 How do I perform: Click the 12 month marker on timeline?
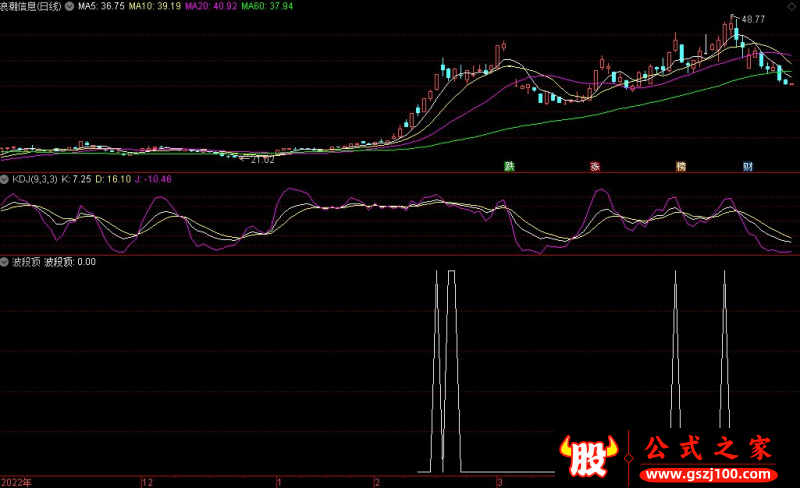(148, 481)
